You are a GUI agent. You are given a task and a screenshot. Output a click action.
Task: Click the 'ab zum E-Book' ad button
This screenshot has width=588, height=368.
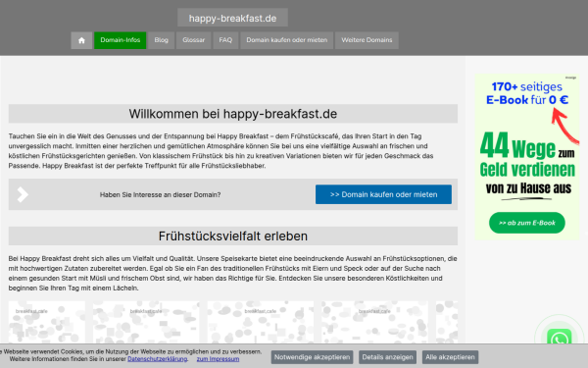pos(527,223)
